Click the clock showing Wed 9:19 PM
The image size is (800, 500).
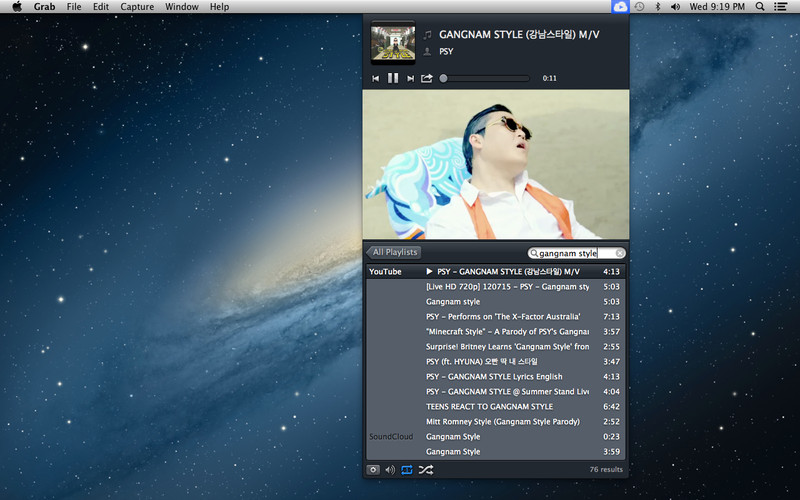(x=717, y=7)
